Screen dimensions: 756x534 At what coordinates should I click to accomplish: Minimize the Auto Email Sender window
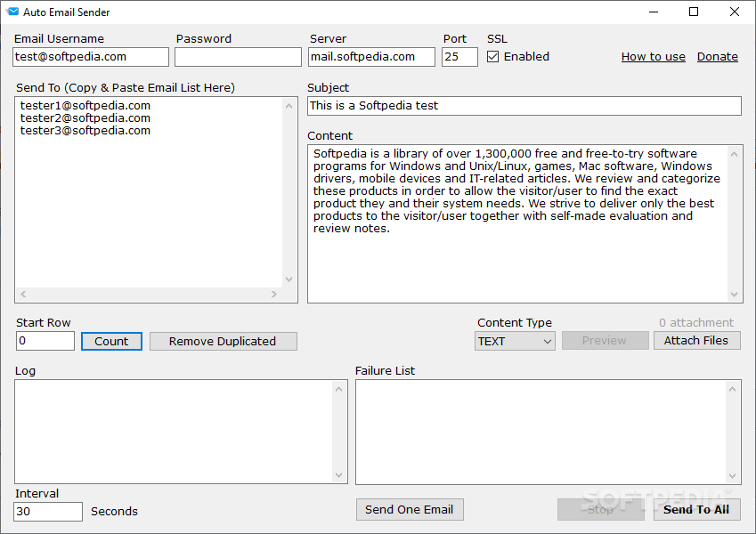[x=654, y=12]
